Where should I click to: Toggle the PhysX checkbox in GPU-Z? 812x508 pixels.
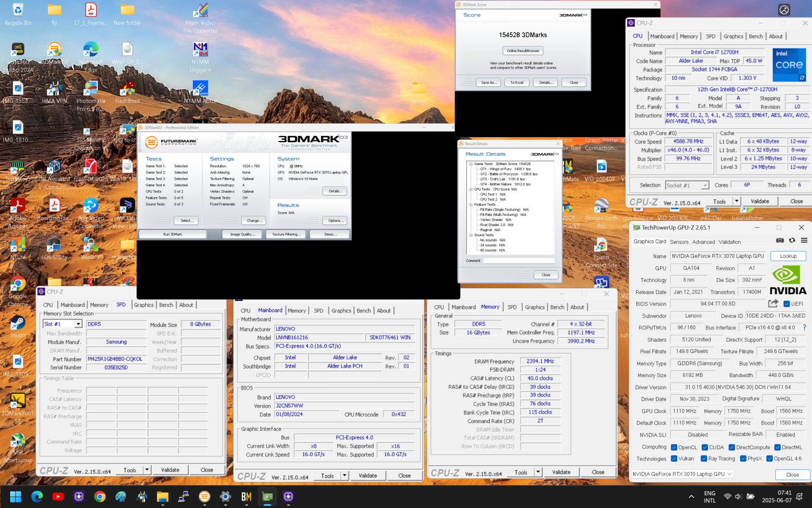coord(743,458)
